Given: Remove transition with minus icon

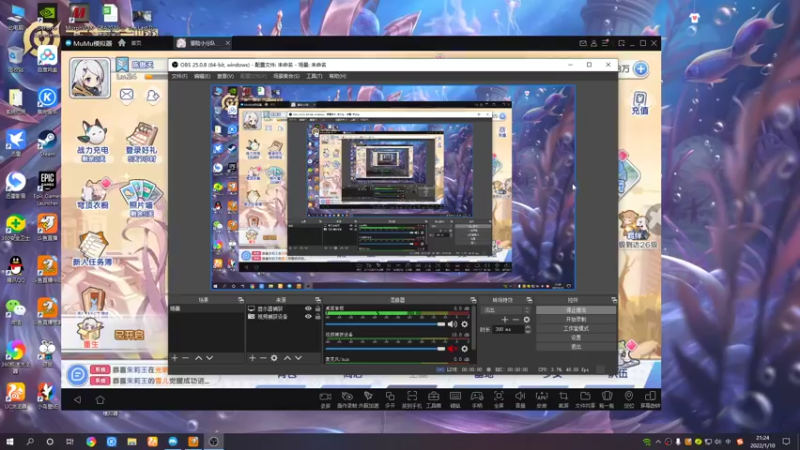Looking at the screenshot, I should pos(515,320).
